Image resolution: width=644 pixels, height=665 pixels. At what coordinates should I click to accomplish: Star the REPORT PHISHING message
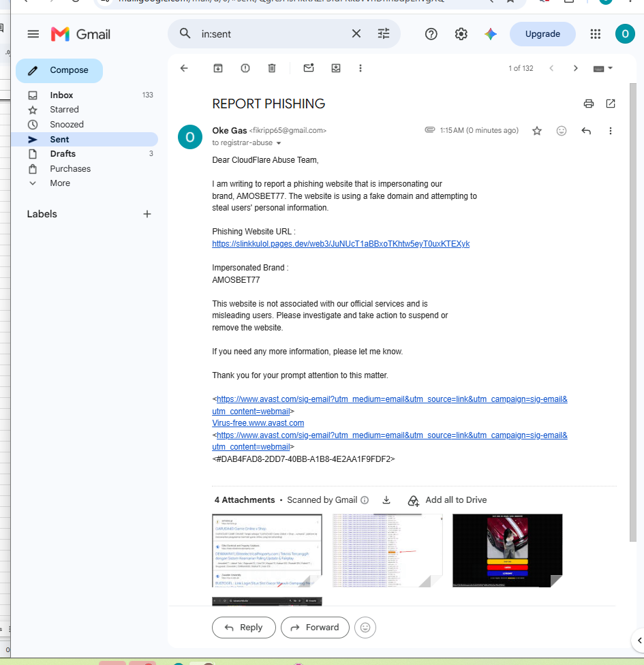coord(537,131)
